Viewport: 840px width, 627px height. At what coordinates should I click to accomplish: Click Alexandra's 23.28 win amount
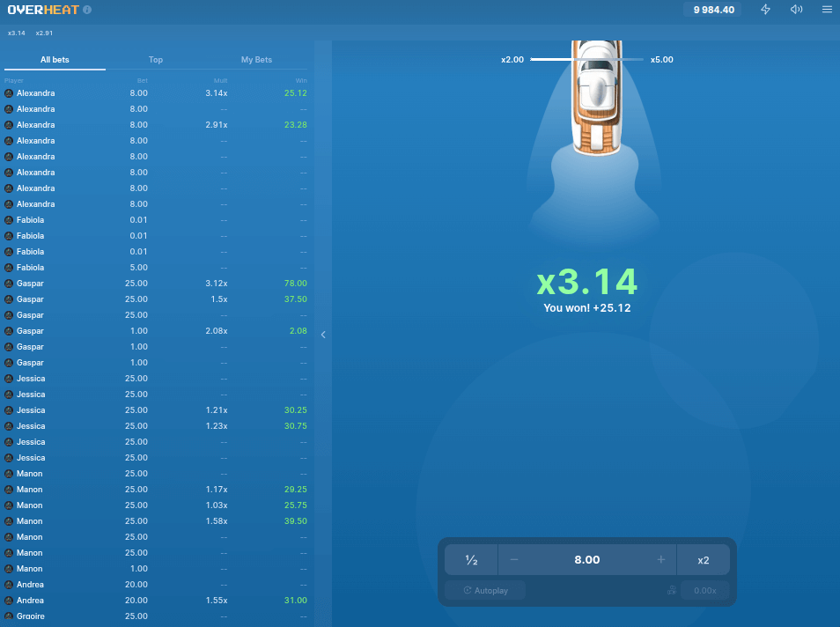(296, 125)
